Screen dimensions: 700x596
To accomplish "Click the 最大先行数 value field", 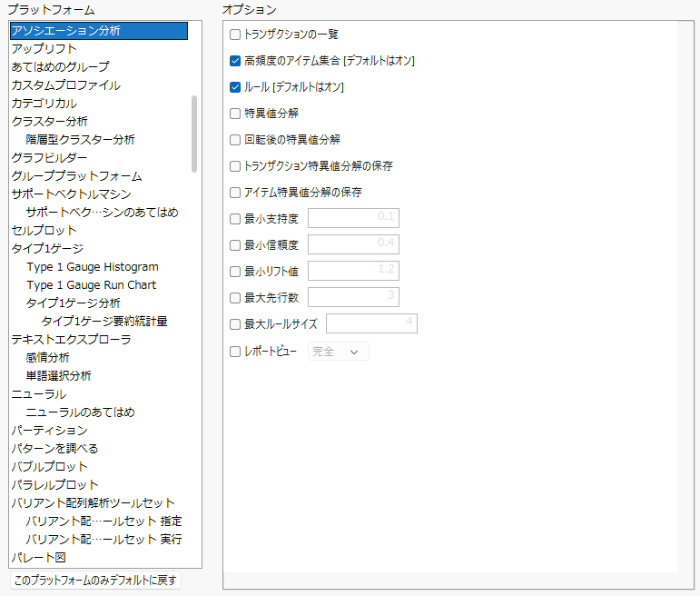I will coord(353,297).
